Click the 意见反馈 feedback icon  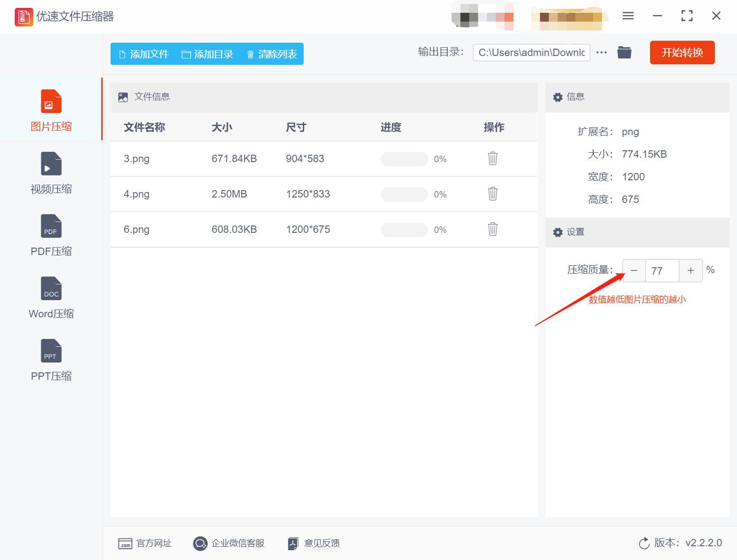[x=293, y=543]
